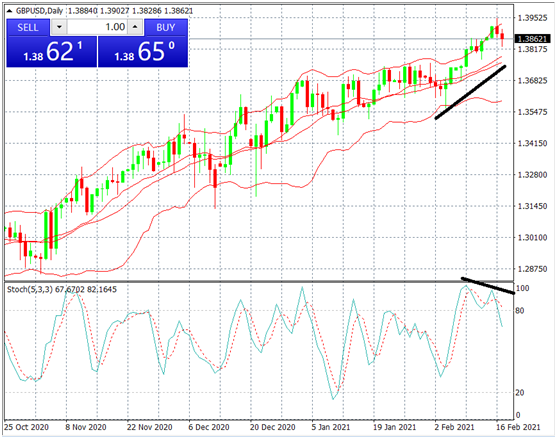Click the 20 Dec 2020 date label
557x439 pixels.
pos(272,427)
